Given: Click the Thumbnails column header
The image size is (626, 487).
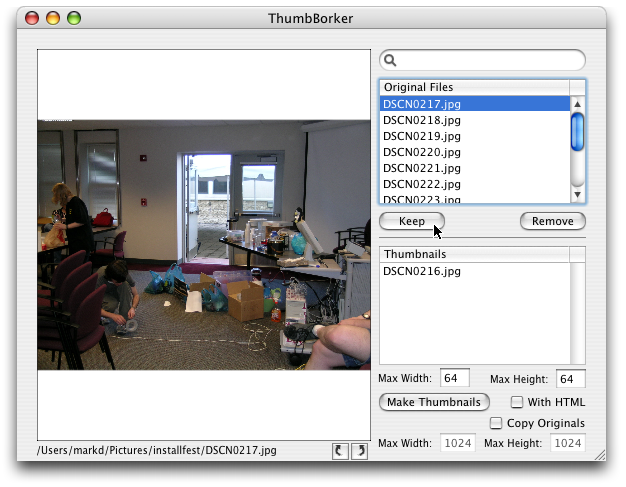Looking at the screenshot, I should point(475,254).
